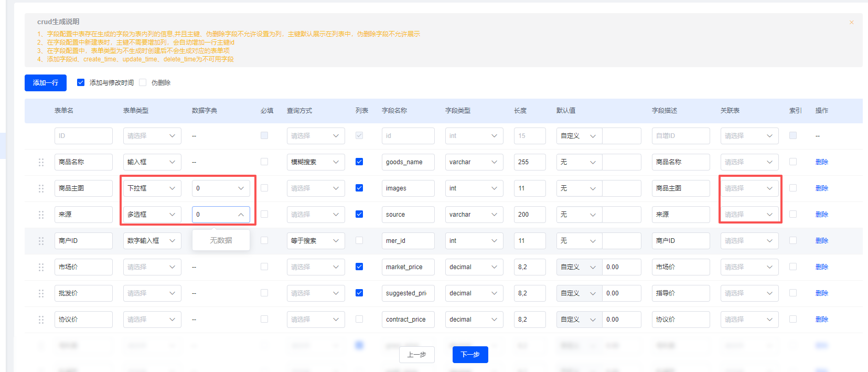
Task: Click 删除 link for 商户ID row
Action: pyautogui.click(x=821, y=241)
